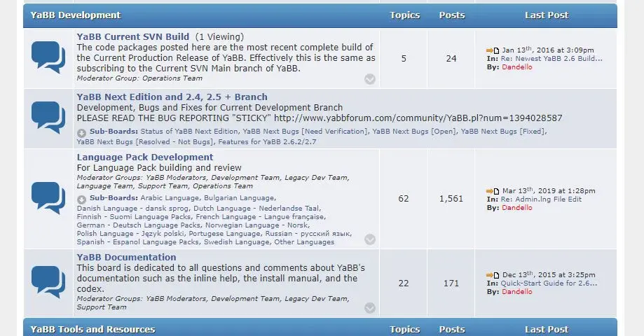Collapse Sub-Boards arrow under YaBB Next Edition
This screenshot has width=644, height=336.
81,133
